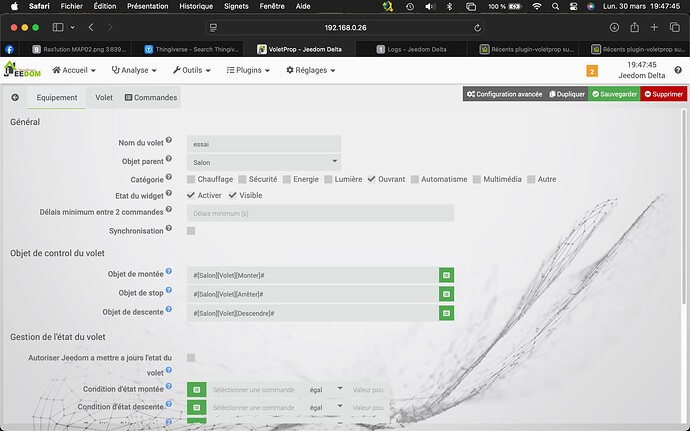Show help icon next to Nom du volet
Viewport: 690px width, 431px height.
(x=169, y=140)
